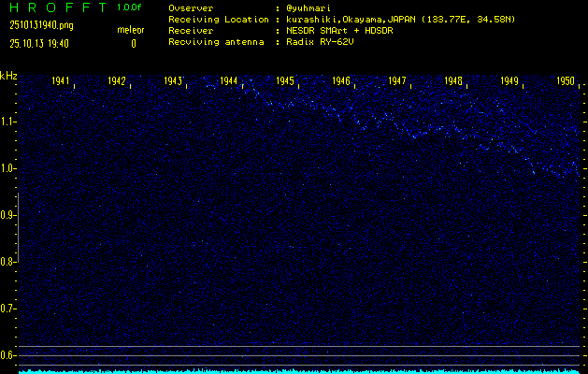Select the 1950 time marker
This screenshot has height=374, width=588.
[566, 82]
